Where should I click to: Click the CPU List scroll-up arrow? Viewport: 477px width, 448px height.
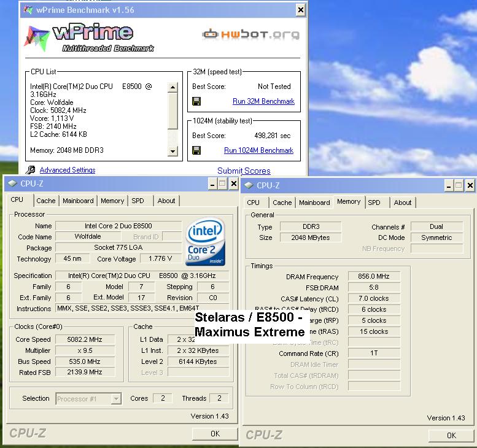[173, 87]
